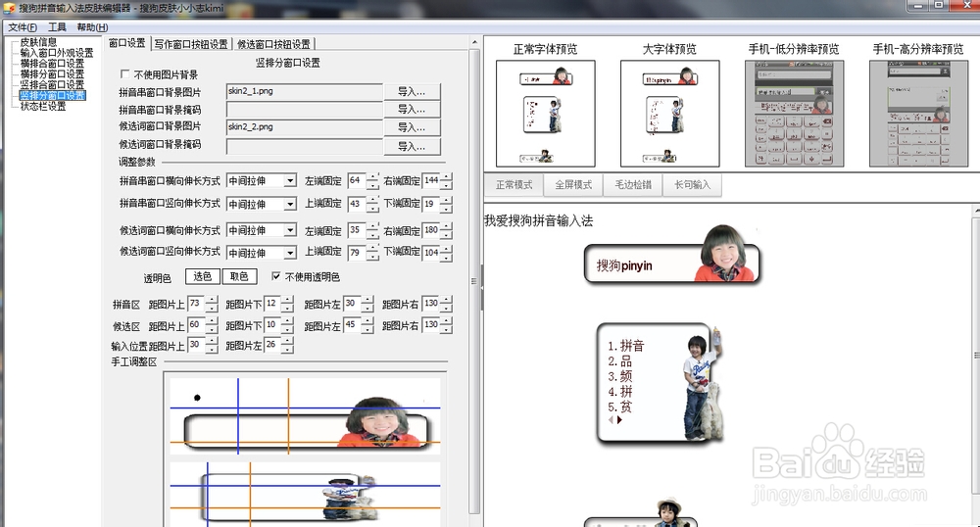
Task: Click 导入 for 候选词窗口背景掩码
Action: 412,147
